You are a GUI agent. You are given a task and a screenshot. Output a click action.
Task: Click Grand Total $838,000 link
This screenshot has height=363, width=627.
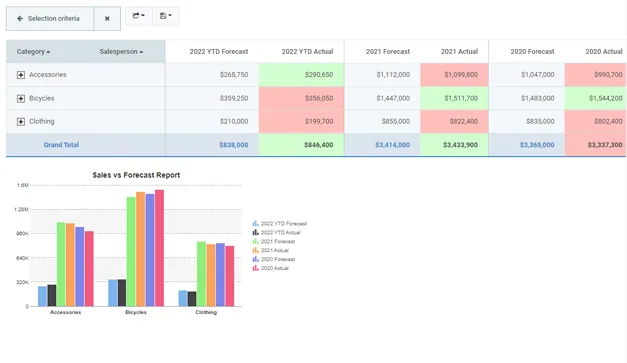234,145
